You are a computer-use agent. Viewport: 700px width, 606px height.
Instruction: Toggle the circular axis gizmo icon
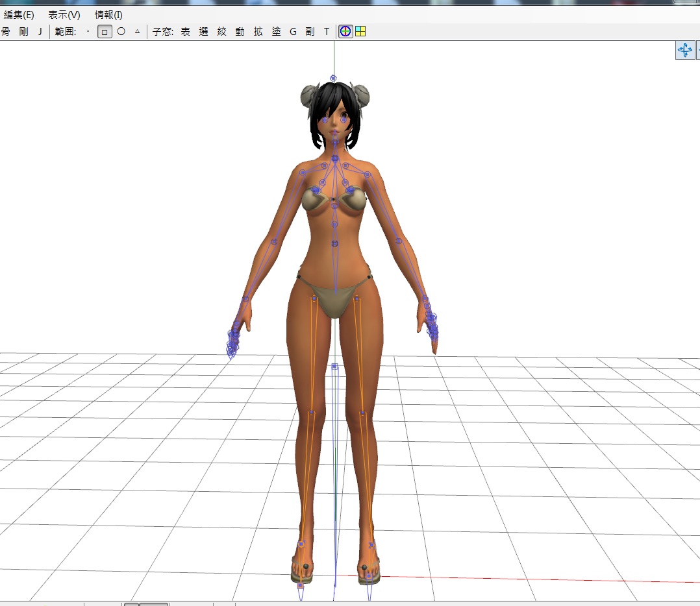pyautogui.click(x=345, y=31)
